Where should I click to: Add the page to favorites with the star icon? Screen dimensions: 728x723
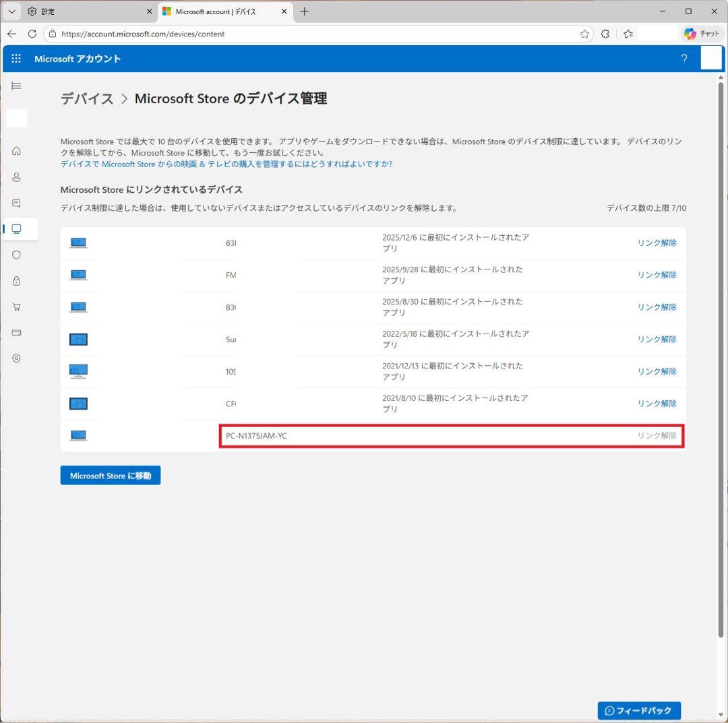pos(584,34)
